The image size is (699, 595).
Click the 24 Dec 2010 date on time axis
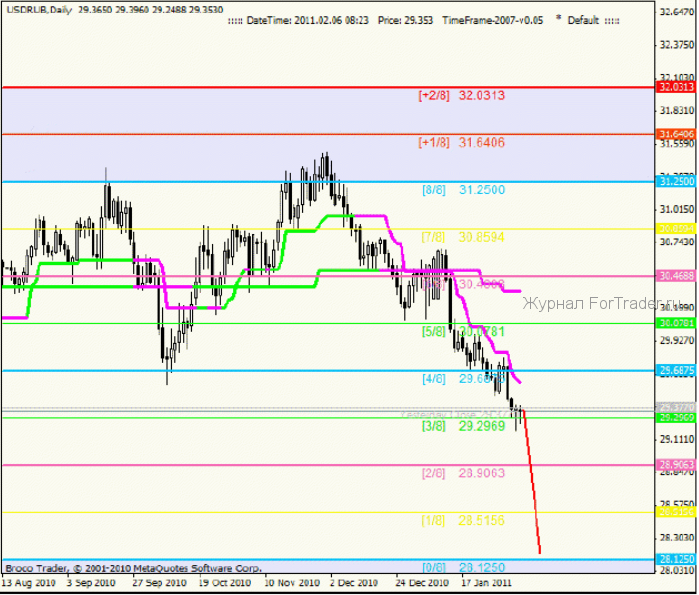pyautogui.click(x=422, y=583)
